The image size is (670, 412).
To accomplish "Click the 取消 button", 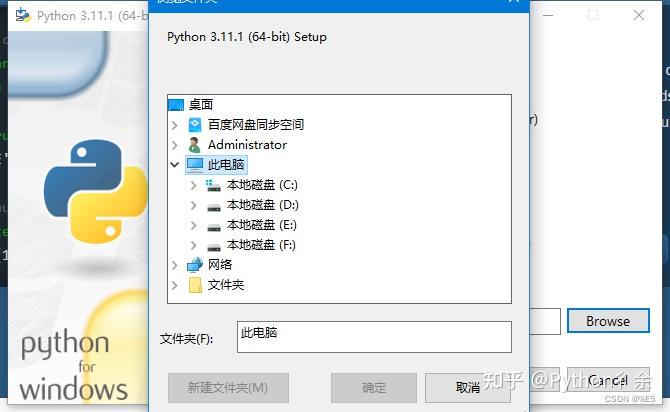I will (467, 388).
